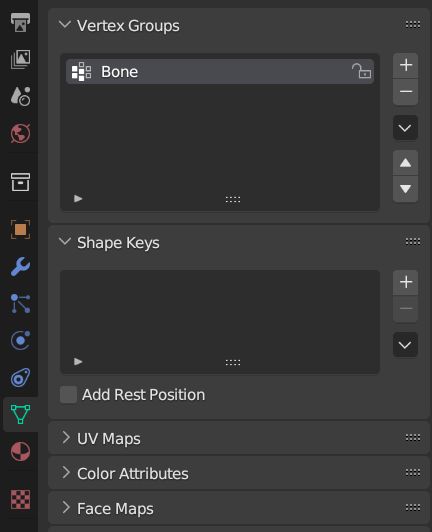Image resolution: width=432 pixels, height=532 pixels.
Task: Open the Output properties tab
Action: (x=20, y=23)
